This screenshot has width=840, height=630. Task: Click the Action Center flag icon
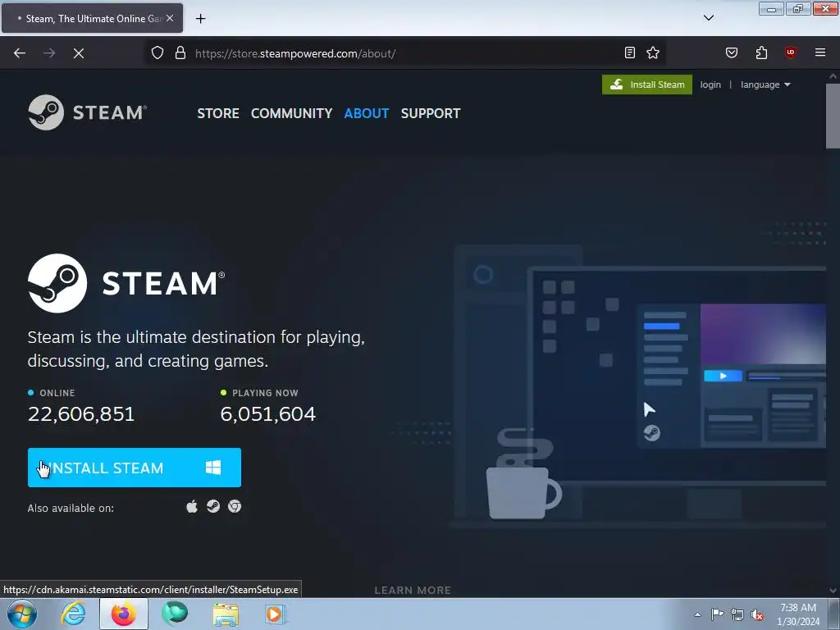pos(717,614)
